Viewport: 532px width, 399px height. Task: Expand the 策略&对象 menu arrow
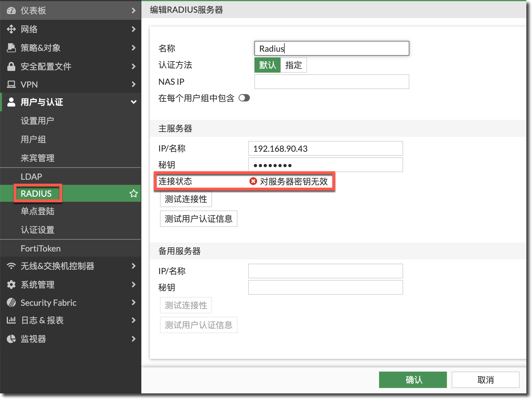134,48
